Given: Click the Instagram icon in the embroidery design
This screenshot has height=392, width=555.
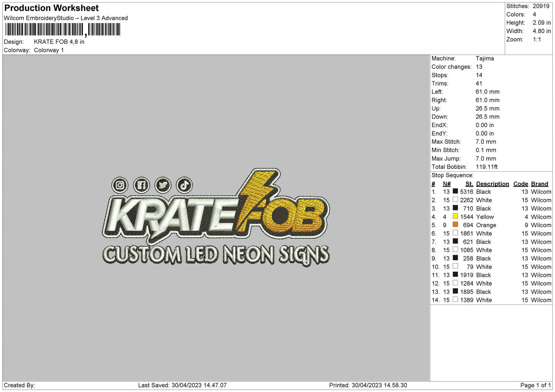Looking at the screenshot, I should (x=120, y=185).
